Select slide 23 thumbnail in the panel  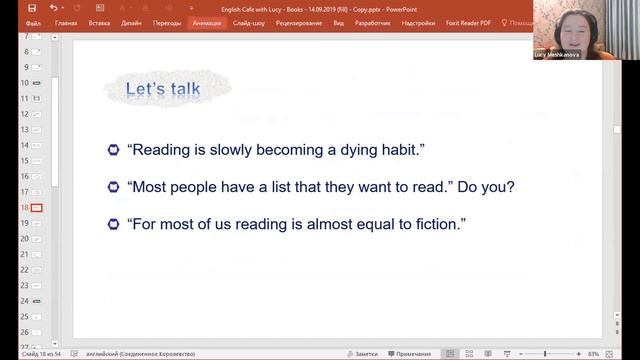[x=36, y=285]
